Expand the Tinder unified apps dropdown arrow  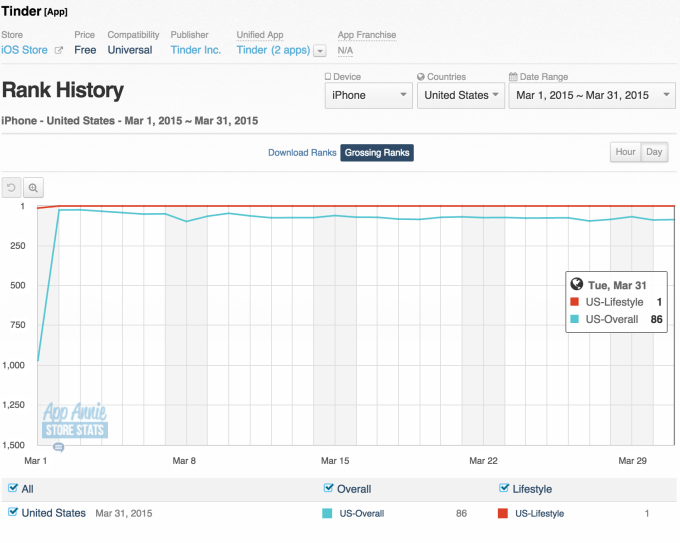pos(320,50)
